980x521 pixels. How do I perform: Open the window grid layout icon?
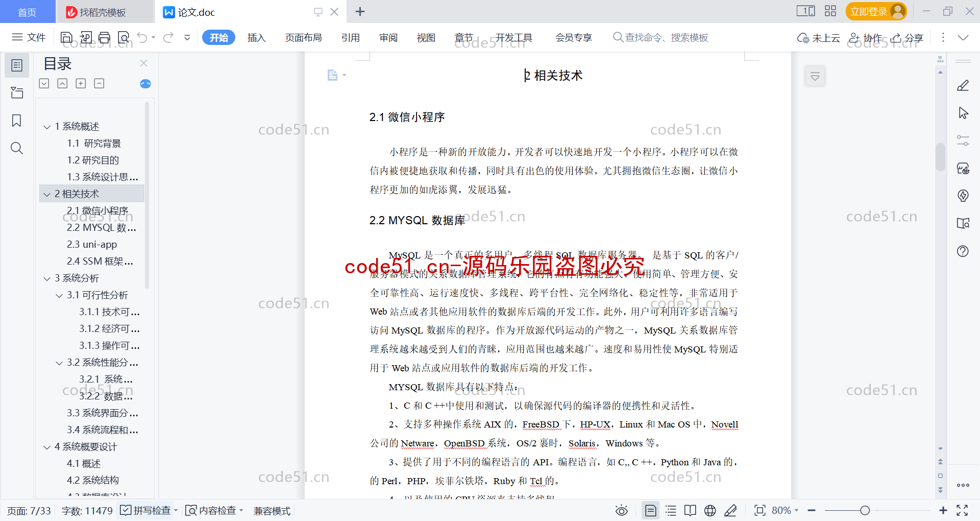click(x=830, y=11)
